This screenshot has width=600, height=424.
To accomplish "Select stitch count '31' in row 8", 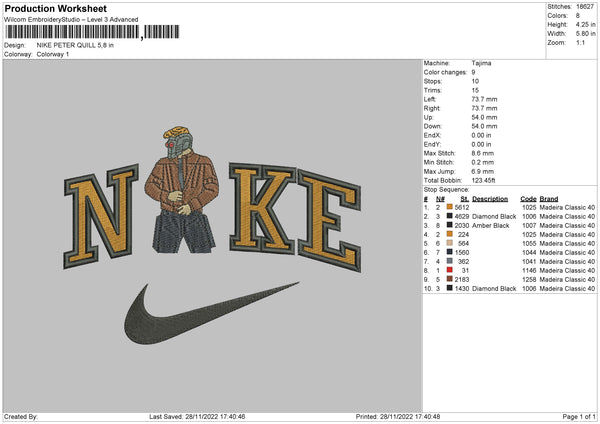I will (465, 270).
